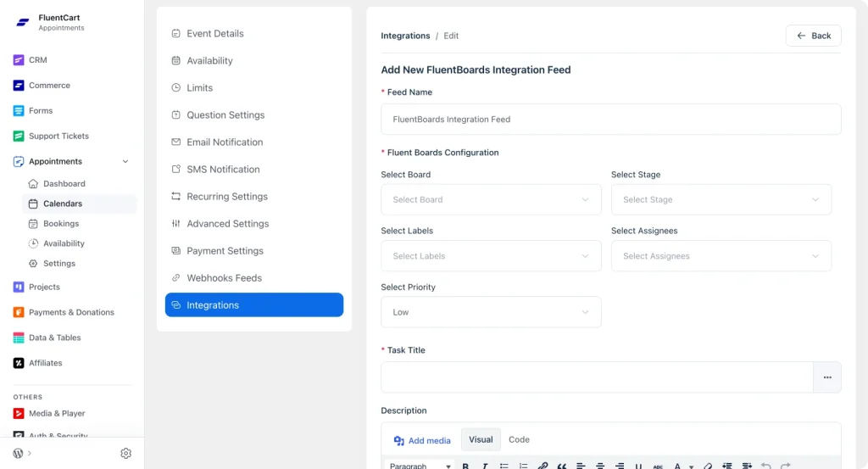Click Add media in Description editor
868x469 pixels.
[422, 441]
